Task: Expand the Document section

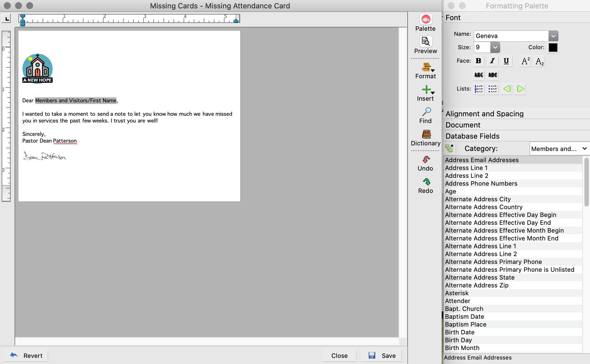Action: [x=463, y=125]
